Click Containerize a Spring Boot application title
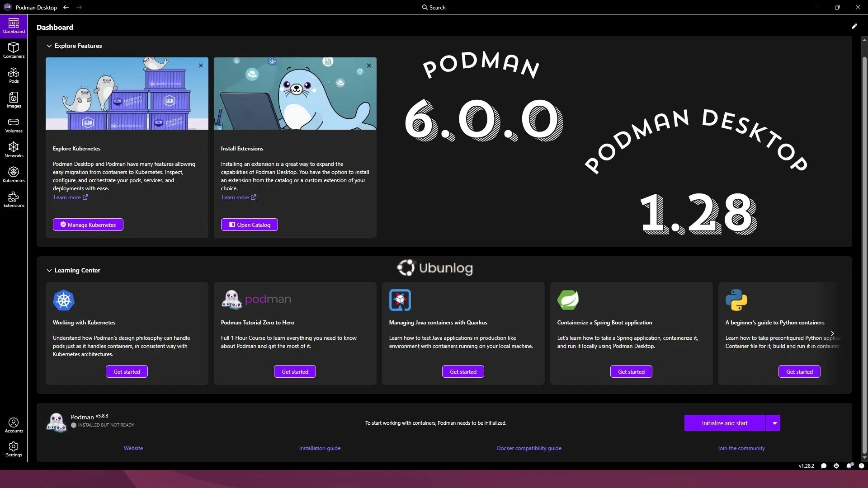Image resolution: width=868 pixels, height=488 pixels. (x=604, y=323)
